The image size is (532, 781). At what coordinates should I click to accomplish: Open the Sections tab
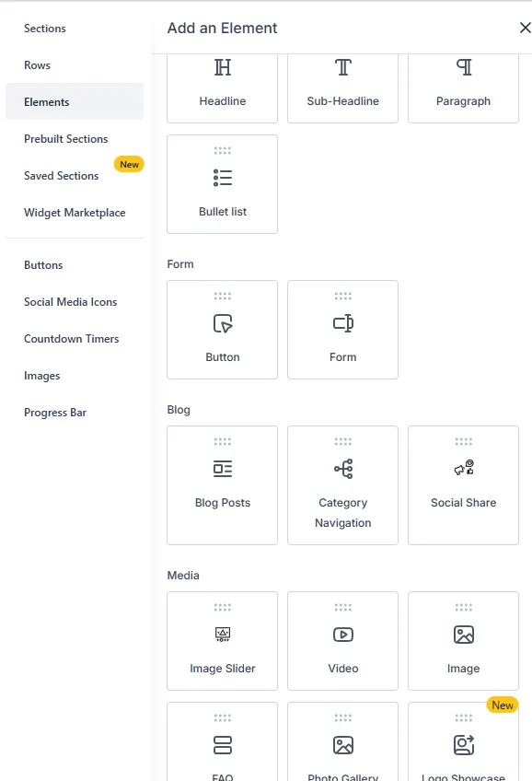[x=45, y=29]
